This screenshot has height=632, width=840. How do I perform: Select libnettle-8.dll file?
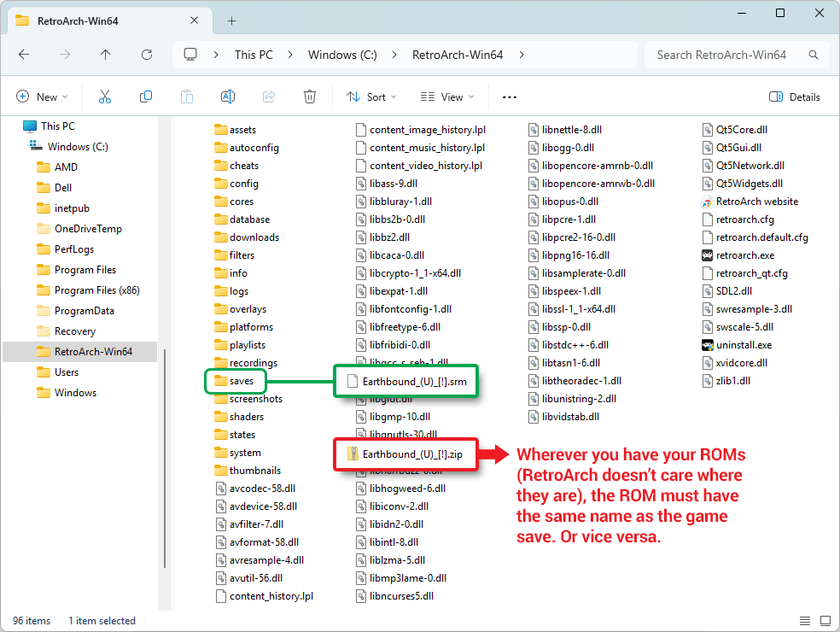tap(565, 130)
